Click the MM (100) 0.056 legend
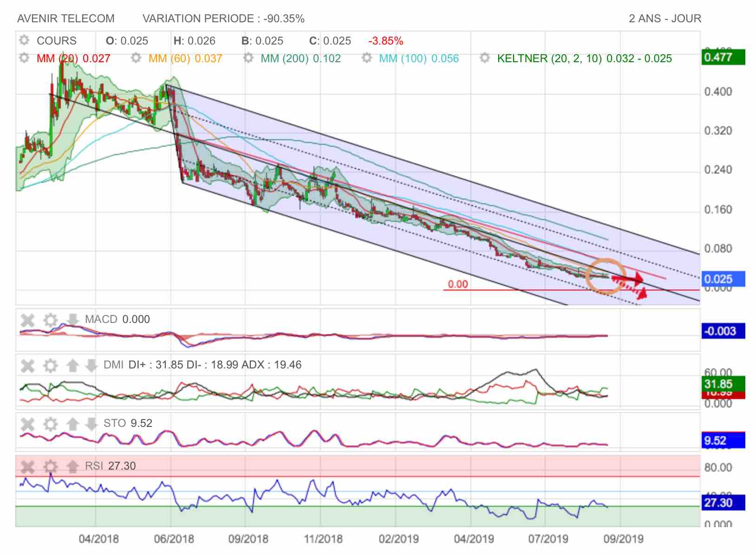756x555 pixels. pos(419,58)
